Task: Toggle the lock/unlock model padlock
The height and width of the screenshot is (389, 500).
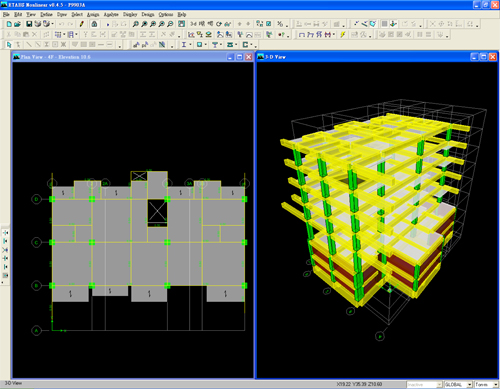Action: tap(94, 24)
